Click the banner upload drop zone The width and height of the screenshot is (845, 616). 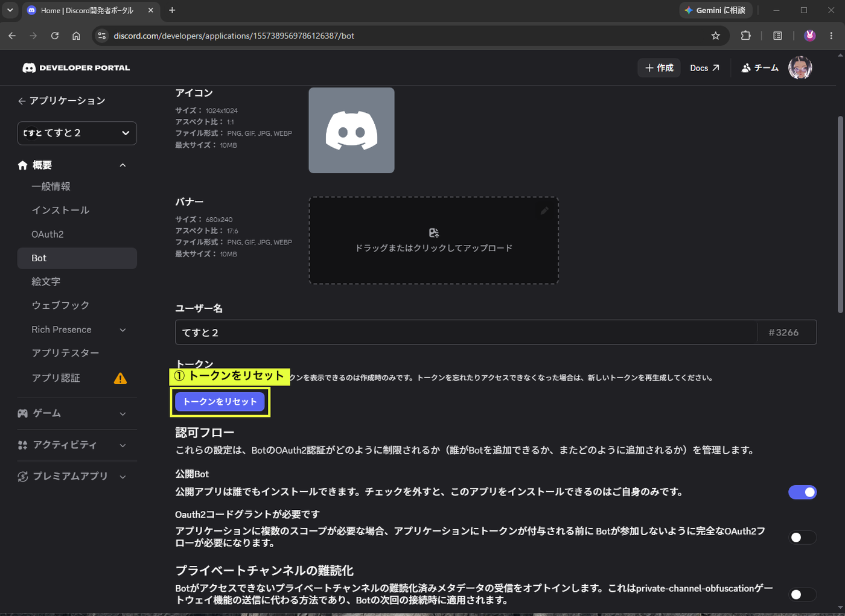click(433, 240)
